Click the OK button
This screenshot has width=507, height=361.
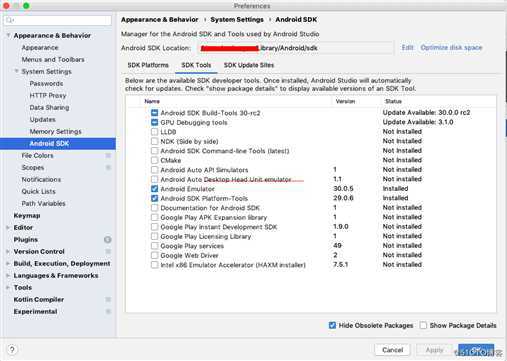476,350
